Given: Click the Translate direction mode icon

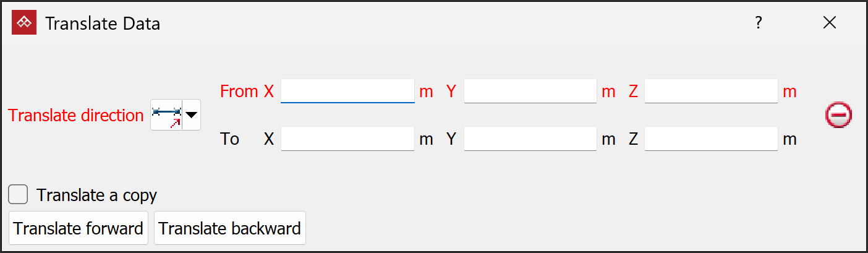Looking at the screenshot, I should (167, 115).
